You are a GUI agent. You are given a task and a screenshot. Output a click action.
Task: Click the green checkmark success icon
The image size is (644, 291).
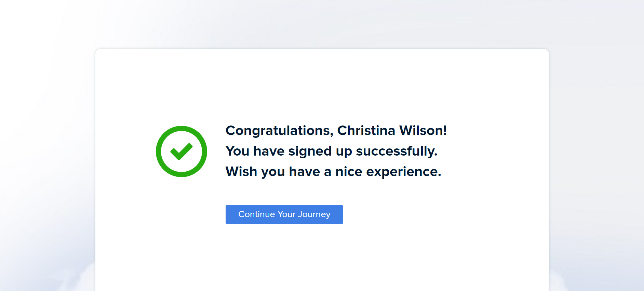click(182, 151)
